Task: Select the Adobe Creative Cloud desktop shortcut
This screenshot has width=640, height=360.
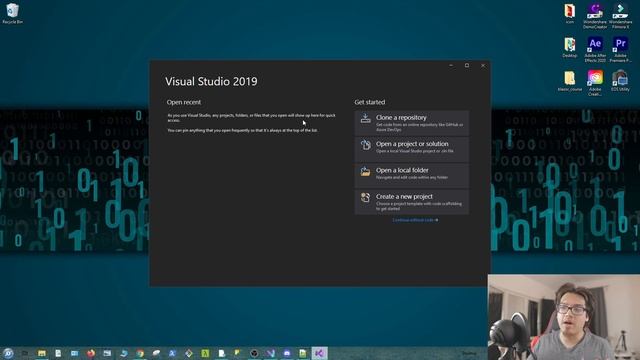Action: pos(595,82)
